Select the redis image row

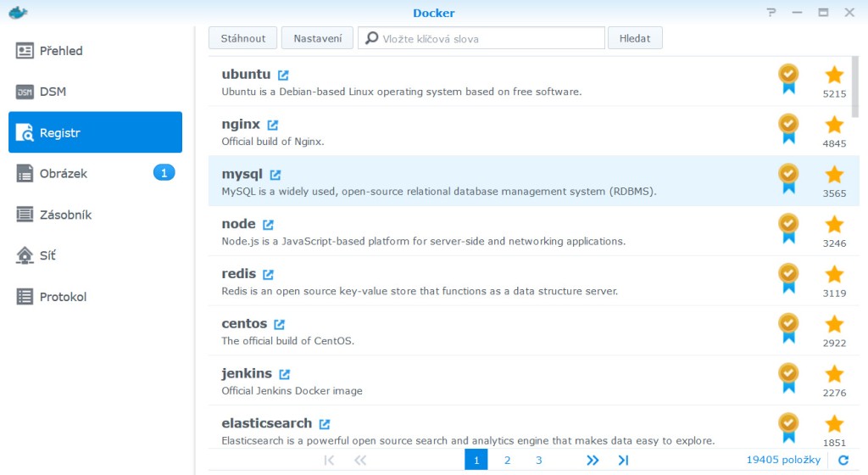tap(534, 281)
